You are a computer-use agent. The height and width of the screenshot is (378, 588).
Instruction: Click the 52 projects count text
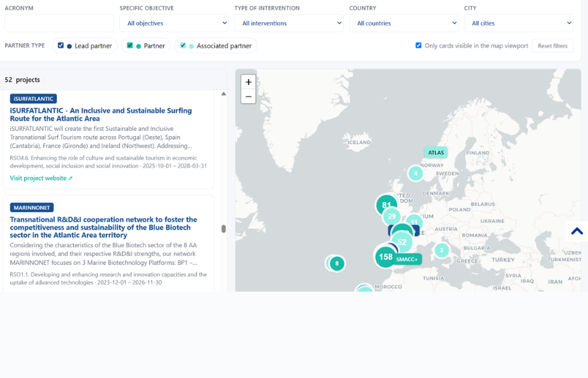(x=22, y=80)
